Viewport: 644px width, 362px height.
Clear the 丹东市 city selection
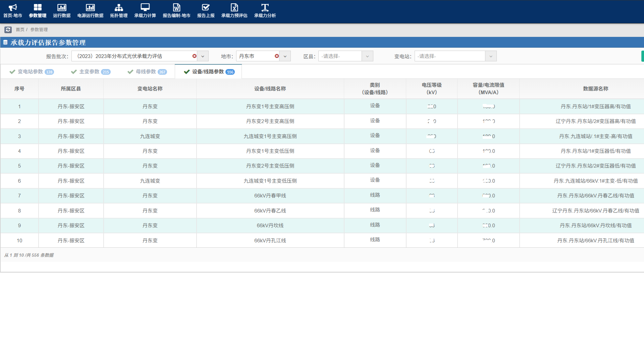[277, 56]
